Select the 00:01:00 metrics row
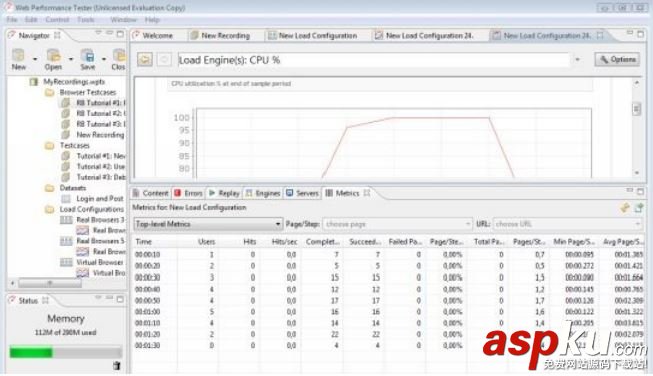The image size is (653, 376). pyautogui.click(x=388, y=311)
